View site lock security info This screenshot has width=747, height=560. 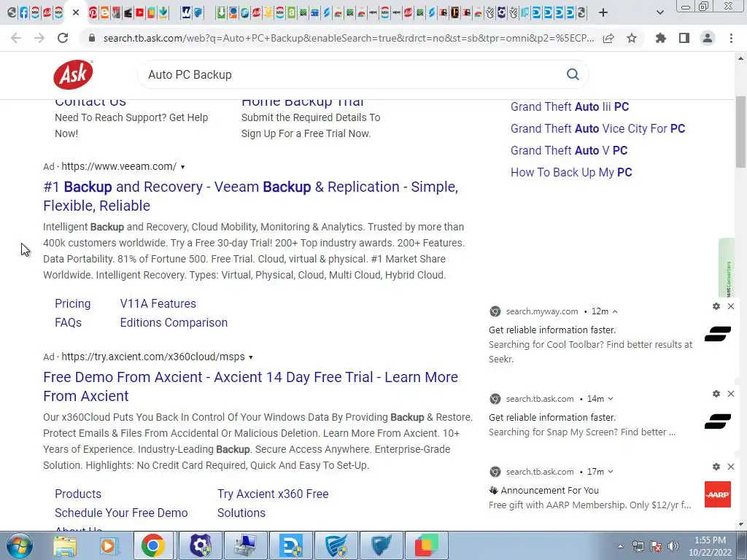tap(92, 38)
